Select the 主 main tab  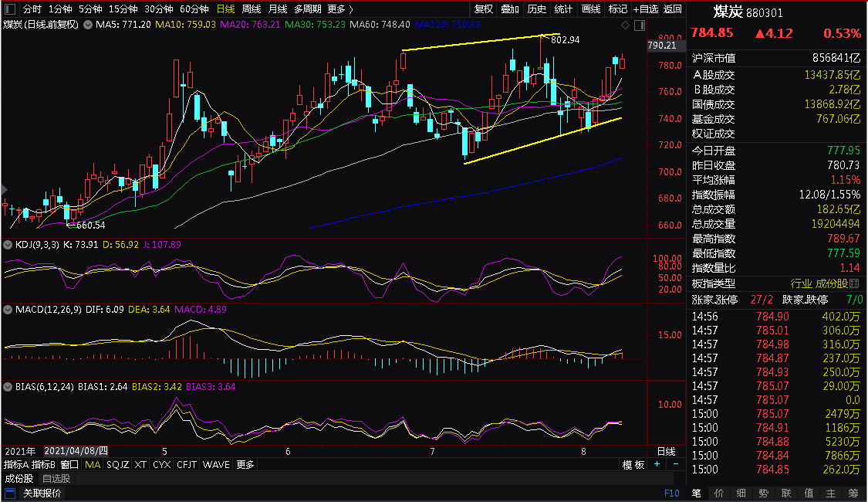coord(831,493)
